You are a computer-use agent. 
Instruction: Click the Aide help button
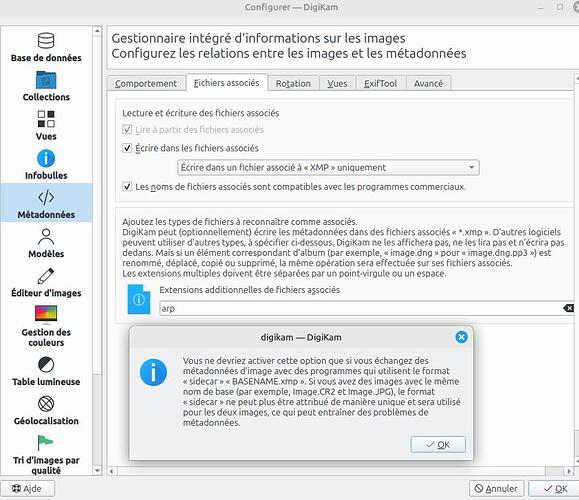click(27, 489)
